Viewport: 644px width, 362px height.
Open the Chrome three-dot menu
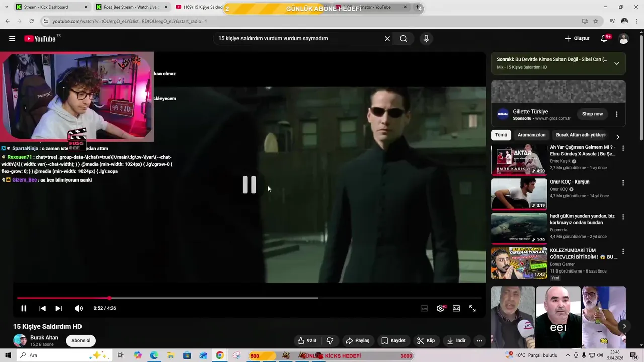[x=637, y=21]
